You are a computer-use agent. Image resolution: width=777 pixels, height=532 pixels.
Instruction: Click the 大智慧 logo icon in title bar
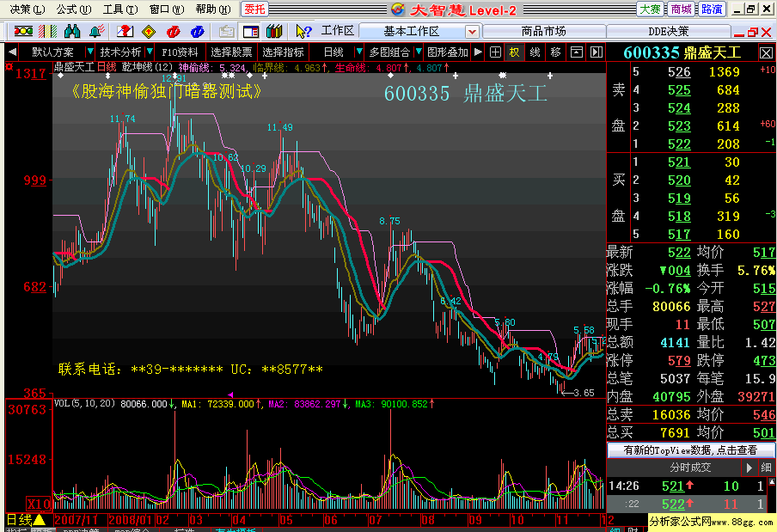397,9
